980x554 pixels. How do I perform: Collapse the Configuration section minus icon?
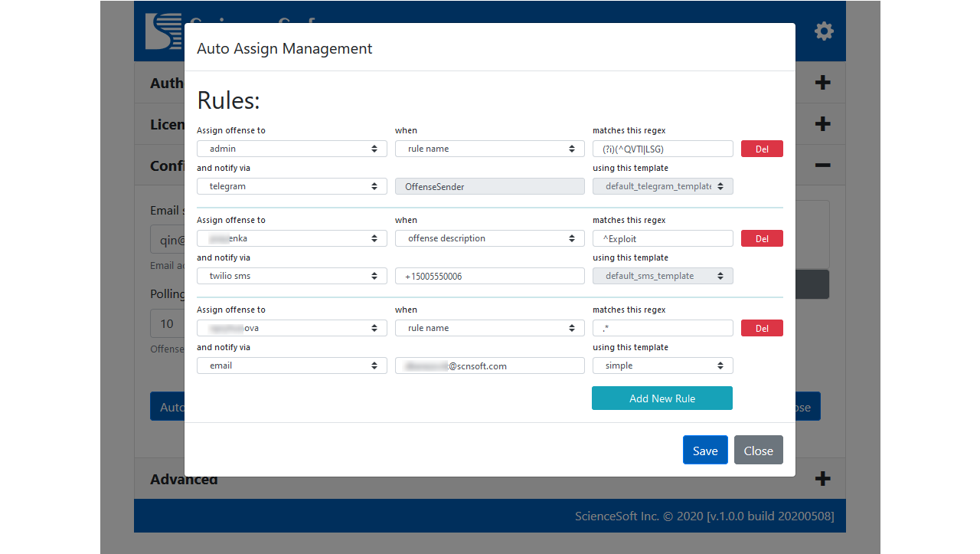[822, 166]
